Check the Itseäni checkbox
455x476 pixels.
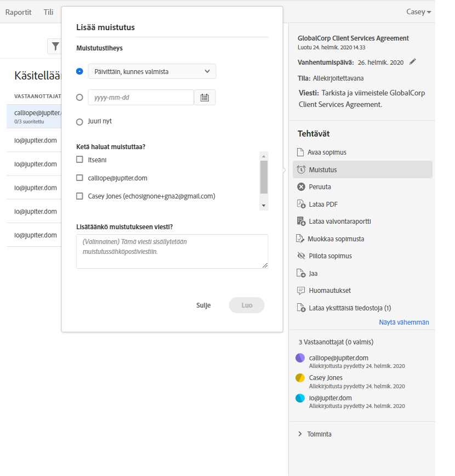80,160
